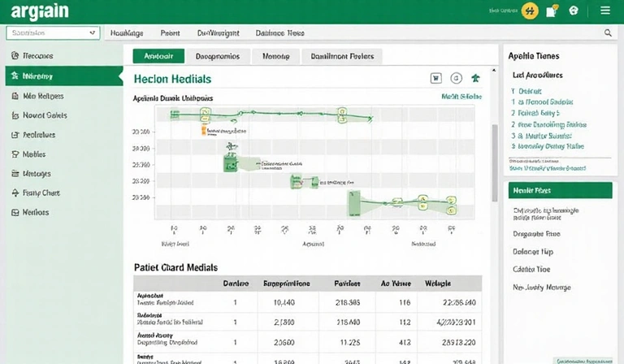Click the Pariare column header
Screen dimensions: 624x364
347,284
